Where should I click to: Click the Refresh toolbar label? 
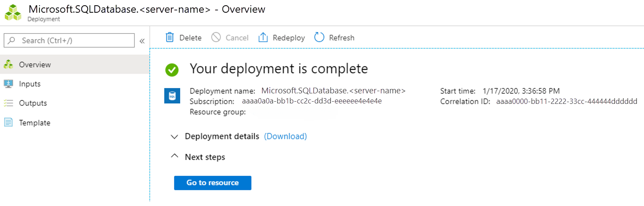[342, 38]
